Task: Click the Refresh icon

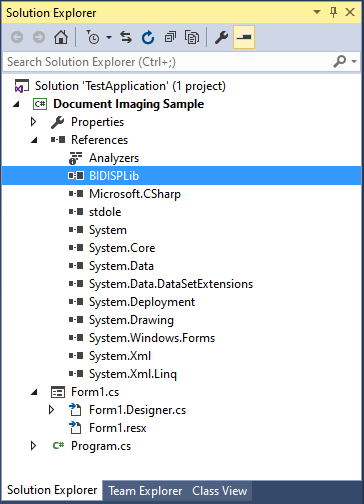Action: 148,37
